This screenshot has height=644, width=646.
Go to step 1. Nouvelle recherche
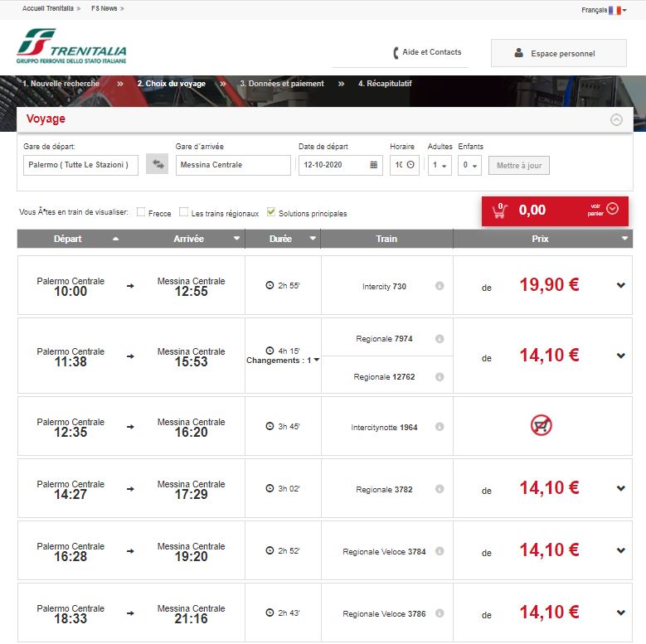point(61,84)
